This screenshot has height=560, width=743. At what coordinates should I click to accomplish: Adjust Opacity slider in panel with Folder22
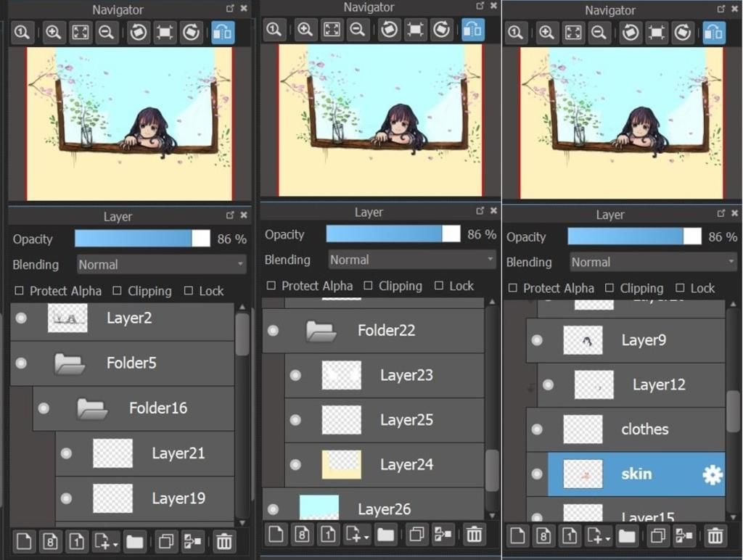tap(393, 234)
